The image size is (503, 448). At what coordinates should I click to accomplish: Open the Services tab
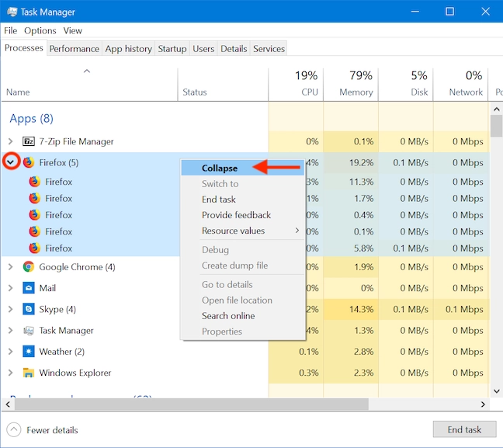(269, 49)
